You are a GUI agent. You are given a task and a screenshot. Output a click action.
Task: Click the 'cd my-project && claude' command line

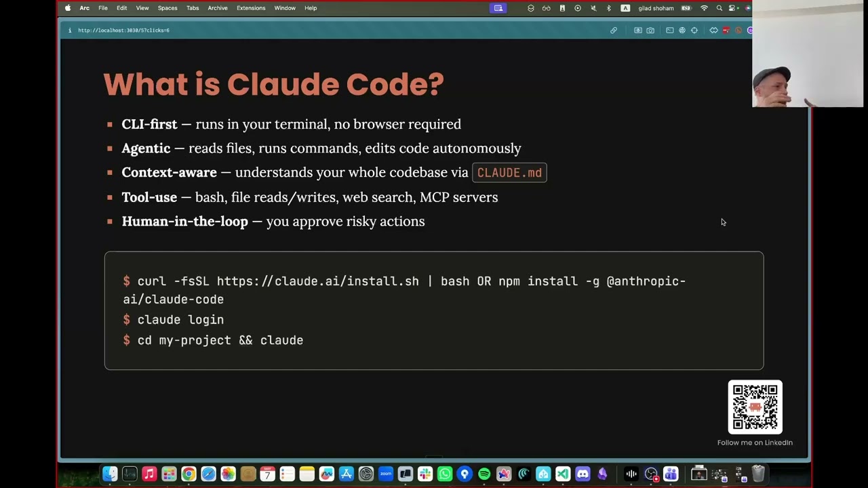(213, 340)
